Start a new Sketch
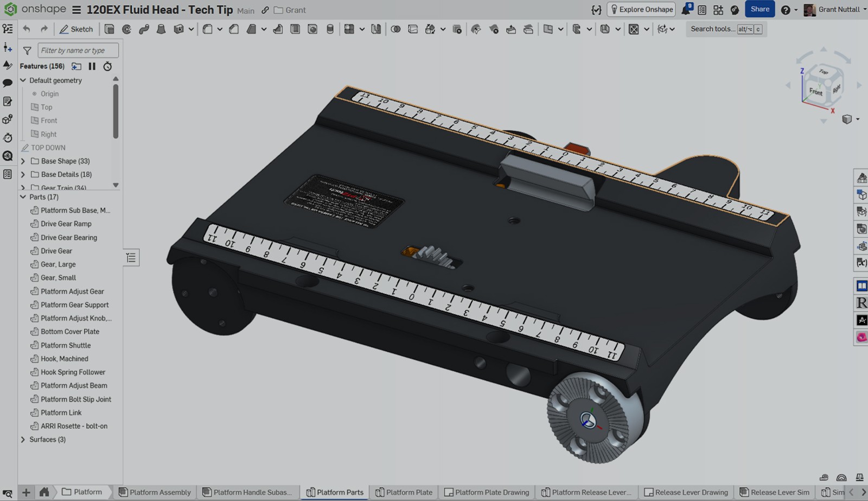This screenshot has height=501, width=868. pyautogui.click(x=76, y=29)
